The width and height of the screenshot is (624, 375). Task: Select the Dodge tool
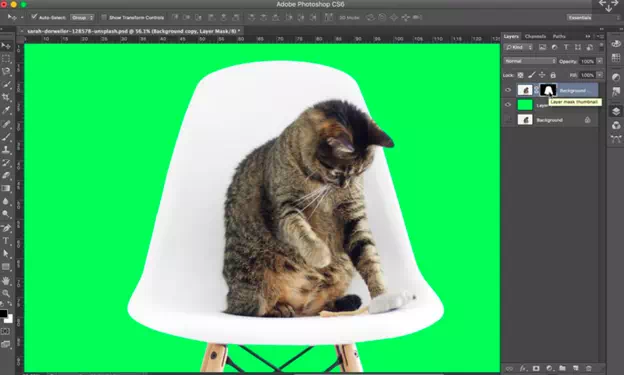click(6, 214)
